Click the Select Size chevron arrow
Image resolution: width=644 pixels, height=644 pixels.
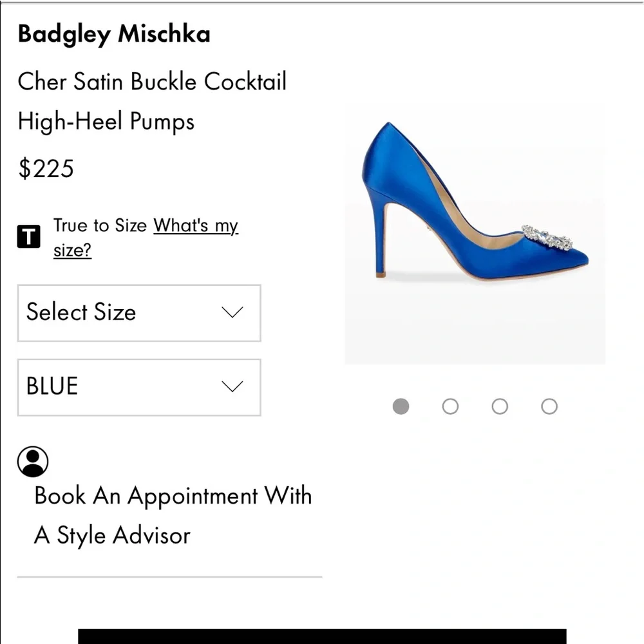coord(232,313)
